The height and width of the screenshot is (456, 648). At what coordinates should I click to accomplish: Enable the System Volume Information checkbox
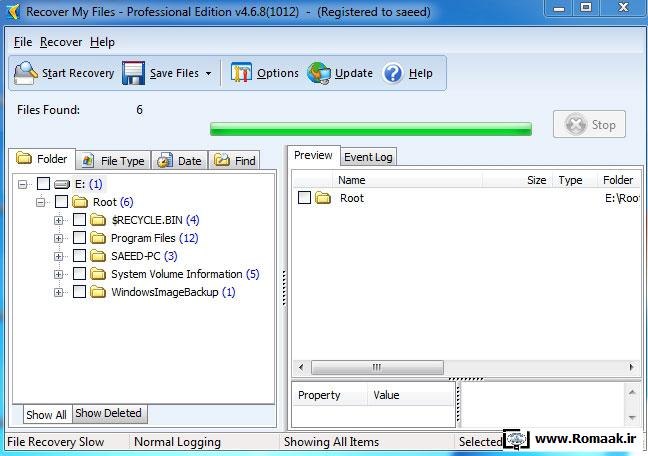click(79, 274)
